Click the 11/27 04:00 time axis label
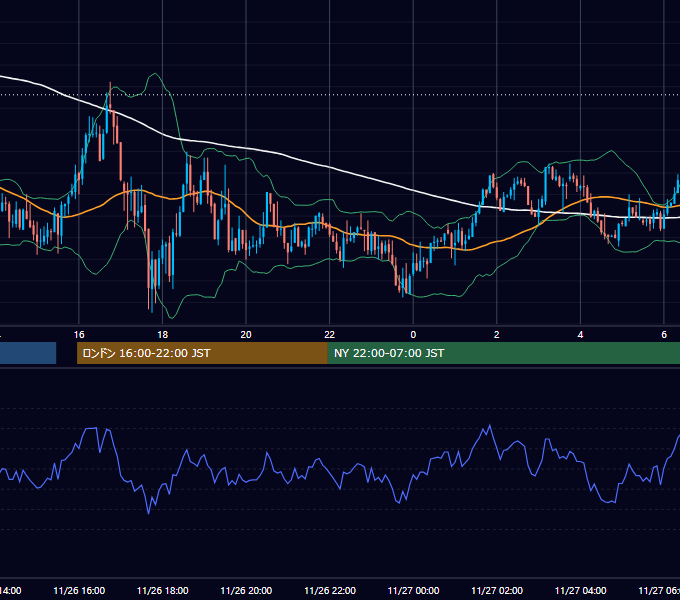The height and width of the screenshot is (600, 680). (581, 590)
